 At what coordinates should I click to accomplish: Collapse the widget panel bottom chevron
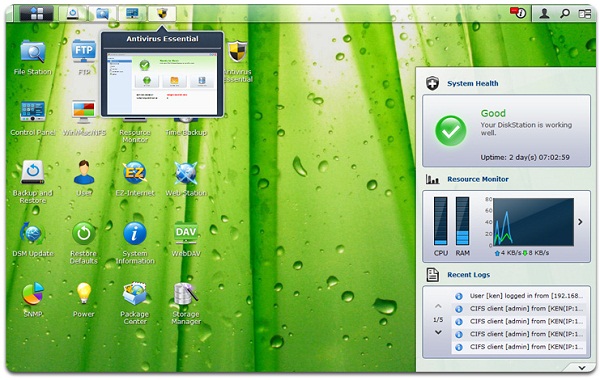582,368
